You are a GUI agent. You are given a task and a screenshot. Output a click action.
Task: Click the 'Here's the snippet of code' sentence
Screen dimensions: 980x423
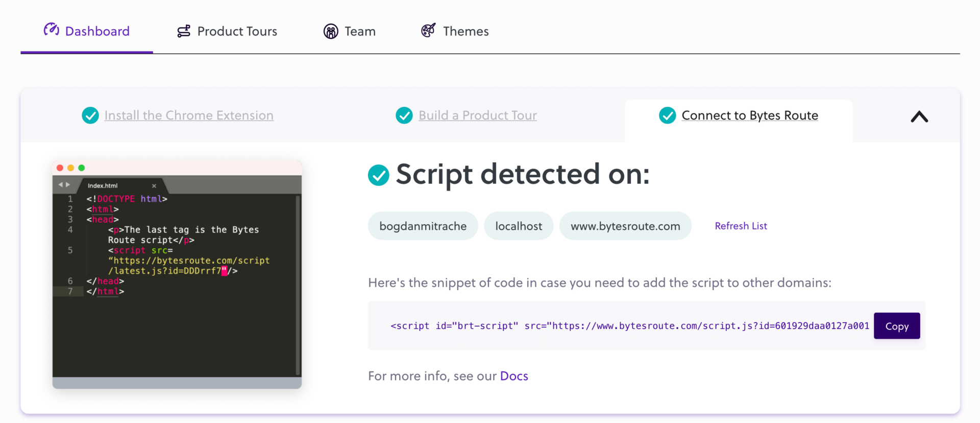[x=600, y=283]
